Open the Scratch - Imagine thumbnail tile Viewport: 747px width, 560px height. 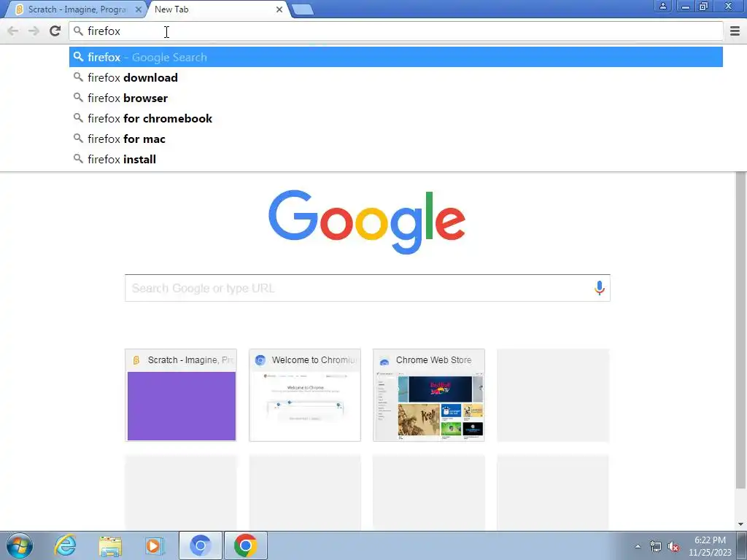tap(181, 395)
